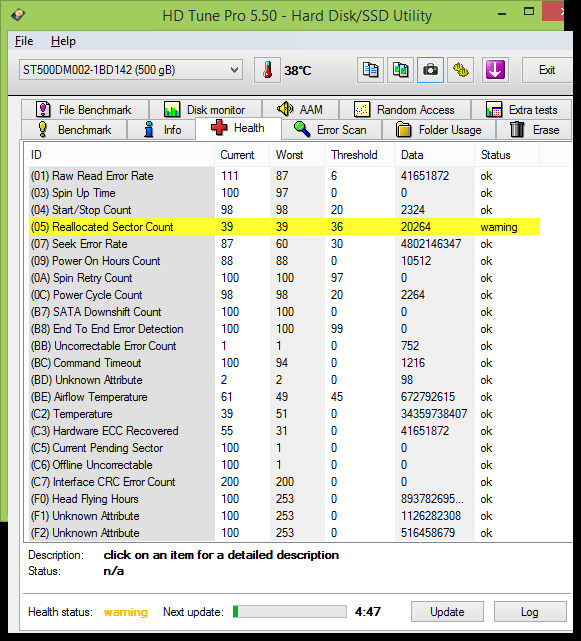Select the Spin Up Time row

[x=285, y=193]
